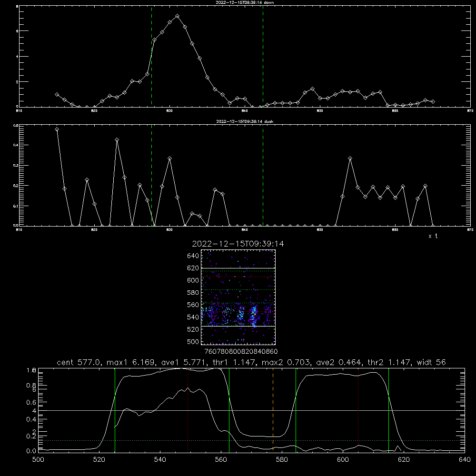Viewport: 476px width, 476px height.
Task: Click heatmap y-axis label '580'
Action: [193, 293]
